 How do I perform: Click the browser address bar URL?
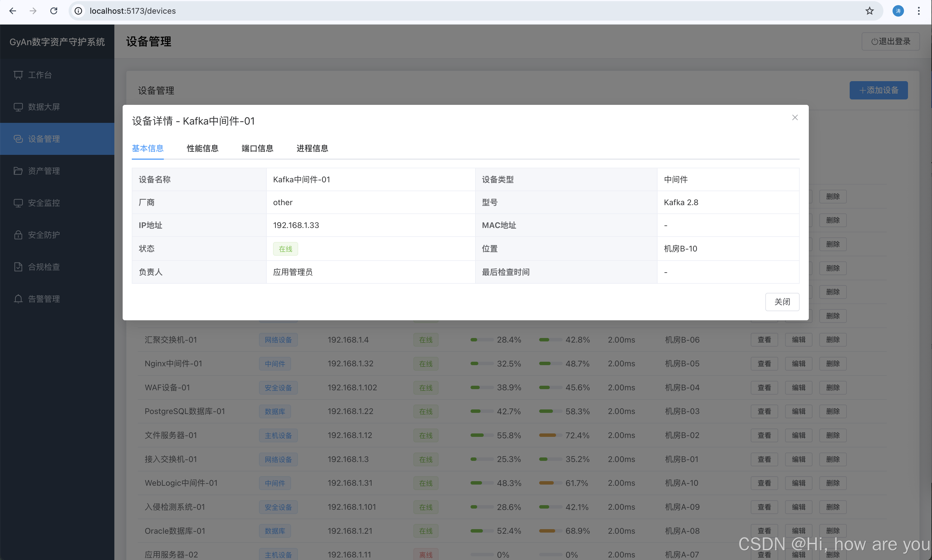click(132, 11)
